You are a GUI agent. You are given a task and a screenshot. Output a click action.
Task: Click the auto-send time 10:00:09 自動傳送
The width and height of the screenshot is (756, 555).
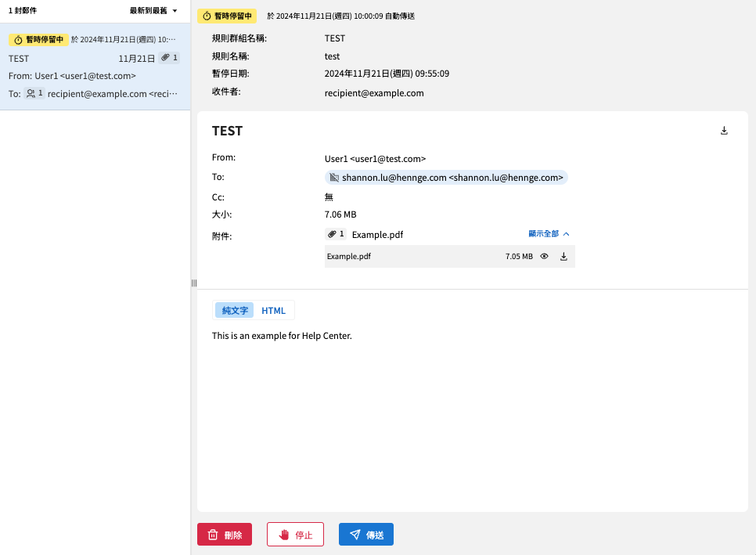pyautogui.click(x=341, y=16)
